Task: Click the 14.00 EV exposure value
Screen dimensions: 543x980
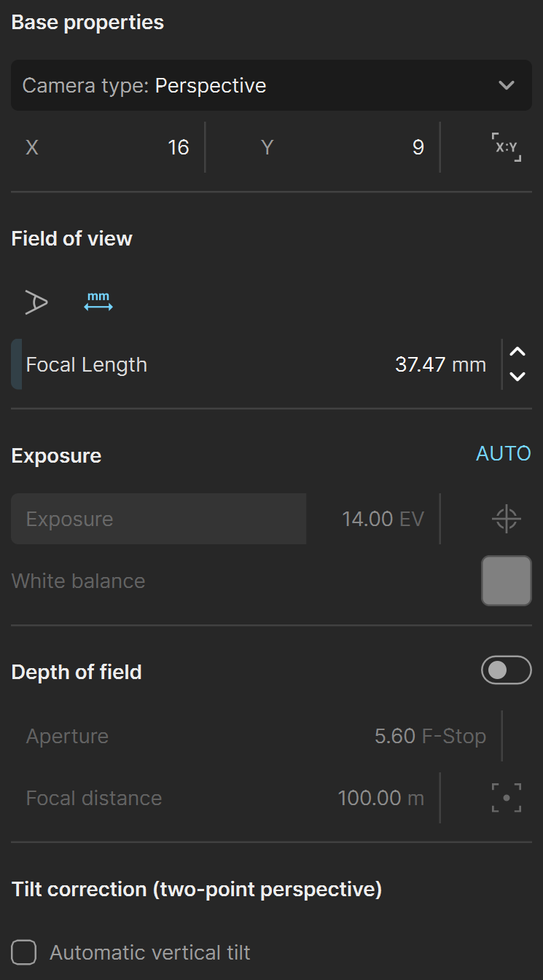Action: [383, 519]
